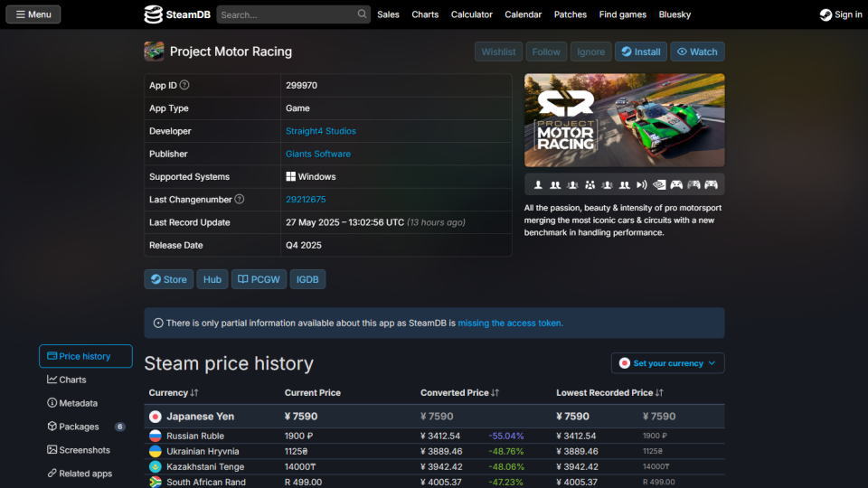Click the Wishlist button
Viewport: 868px width, 488px height.
[x=498, y=52]
